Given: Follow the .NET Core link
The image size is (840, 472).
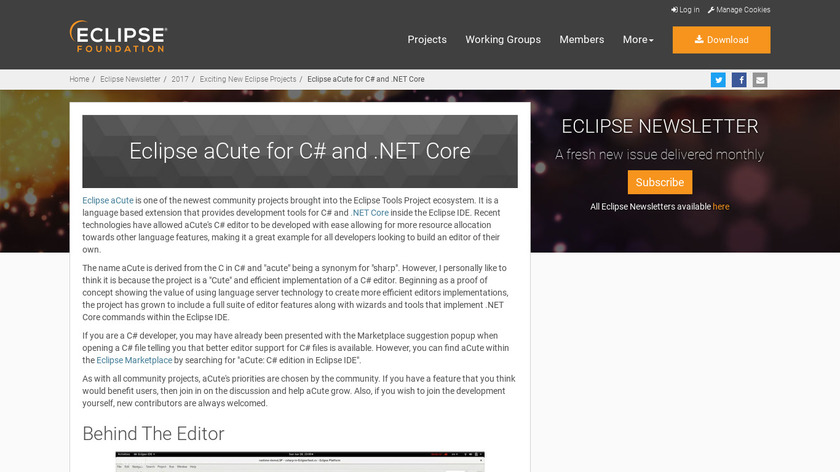Looking at the screenshot, I should pos(370,213).
